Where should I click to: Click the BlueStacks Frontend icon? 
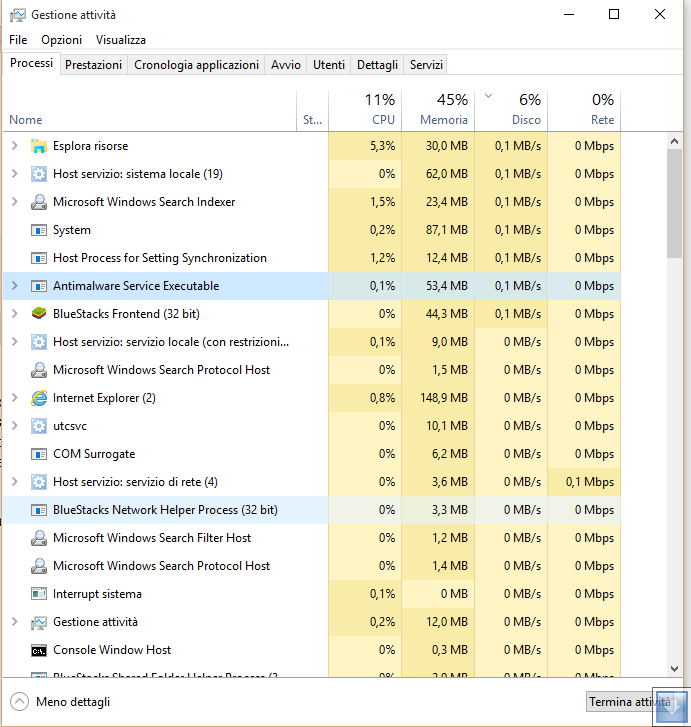coord(39,314)
